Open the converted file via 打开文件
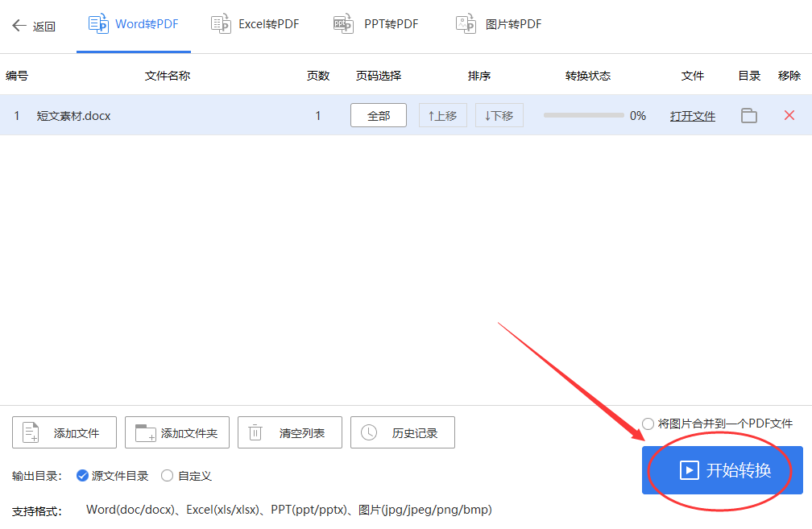The width and height of the screenshot is (812, 529). 693,116
